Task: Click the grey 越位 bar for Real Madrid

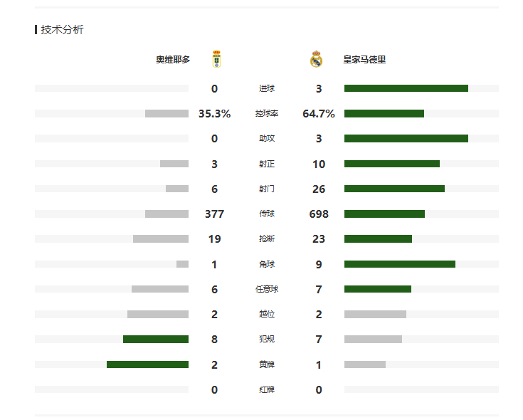Action: click(375, 314)
